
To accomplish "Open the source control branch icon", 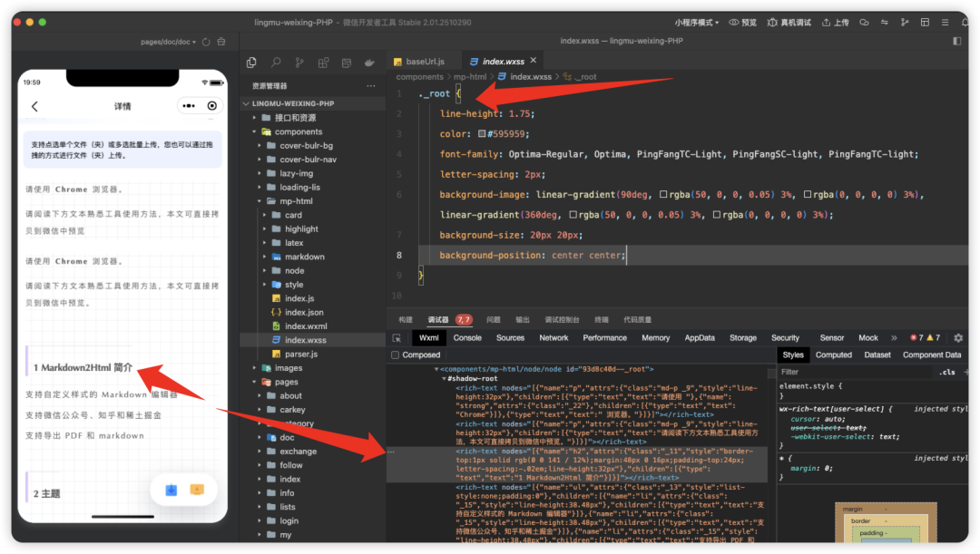I will point(299,63).
